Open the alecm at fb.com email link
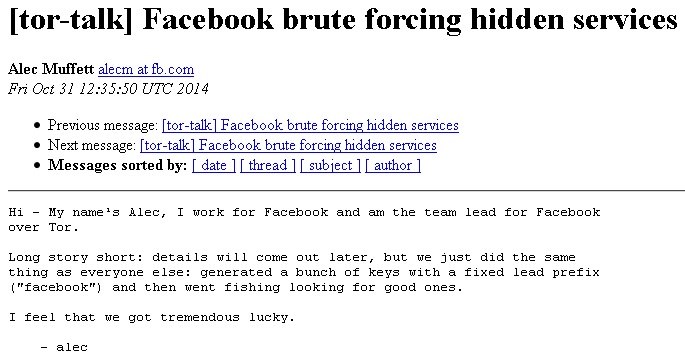 pos(146,69)
